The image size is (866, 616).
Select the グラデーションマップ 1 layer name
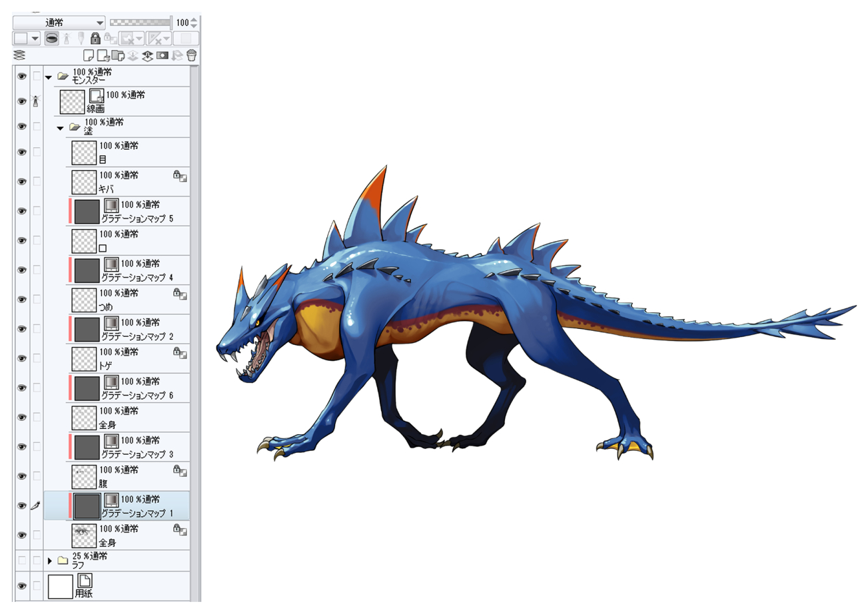(x=137, y=513)
